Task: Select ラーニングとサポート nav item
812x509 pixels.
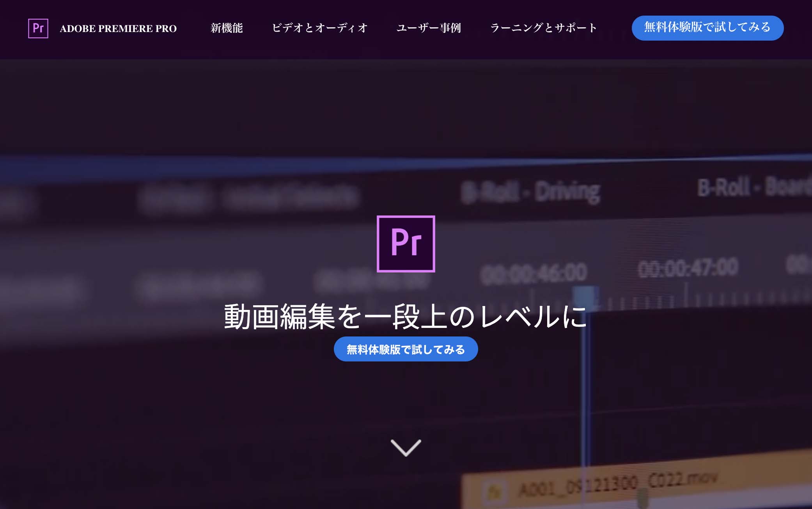Action: [544, 28]
